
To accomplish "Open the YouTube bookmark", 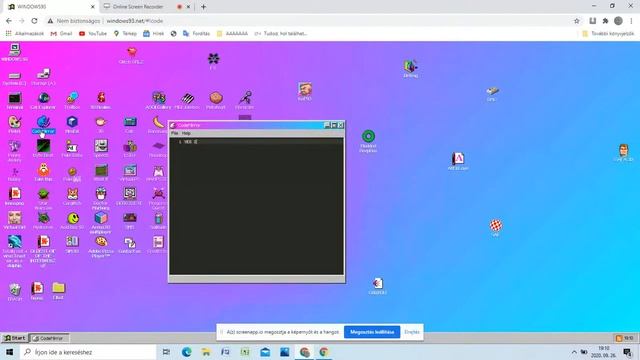I will click(93, 33).
